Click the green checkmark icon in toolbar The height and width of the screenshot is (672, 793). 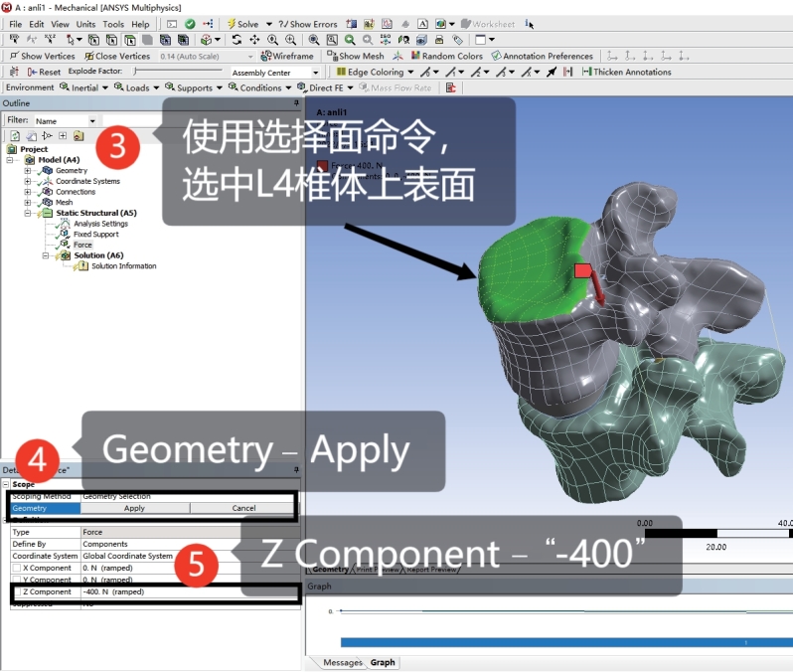click(190, 24)
